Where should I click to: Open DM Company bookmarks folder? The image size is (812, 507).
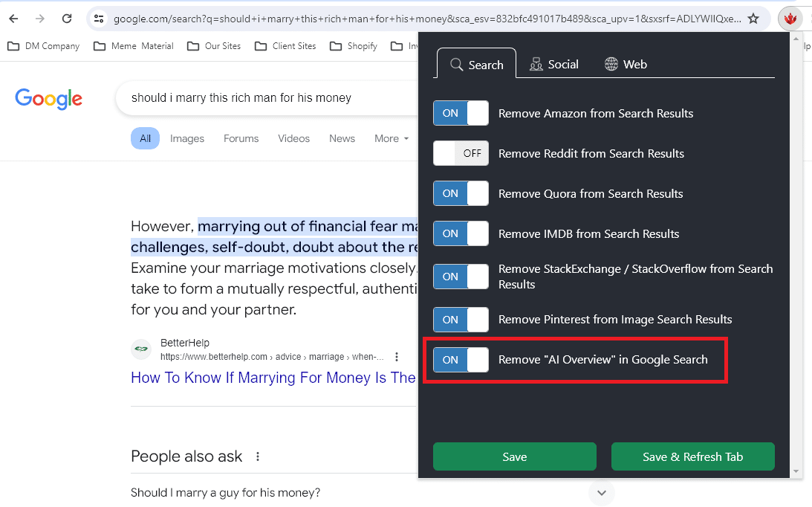[x=44, y=46]
